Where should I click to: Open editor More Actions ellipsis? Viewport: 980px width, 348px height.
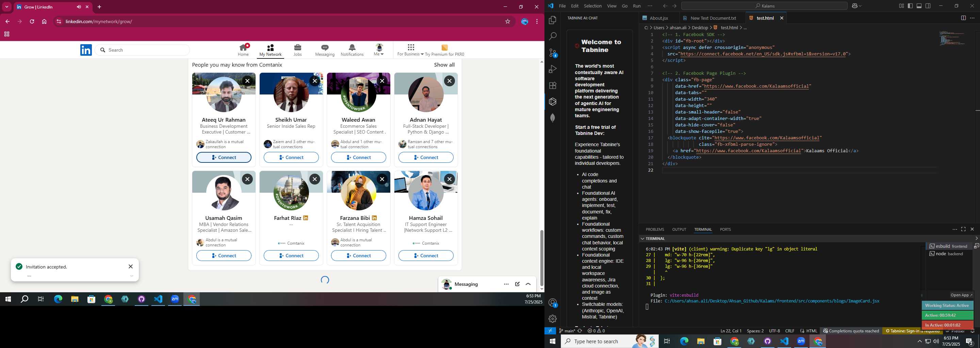click(973, 18)
